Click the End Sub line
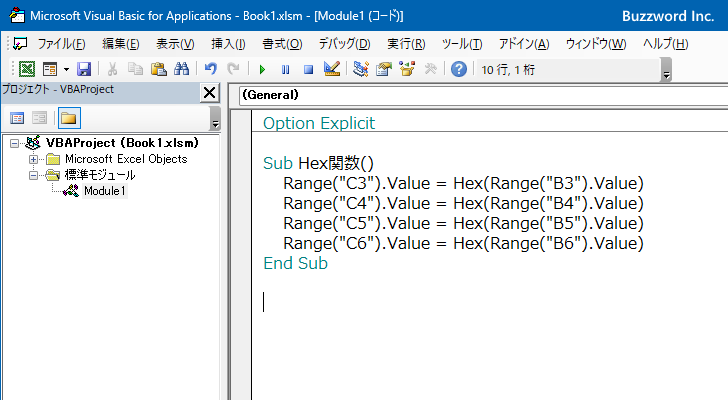Screen dimensions: 728x400 pyautogui.click(x=295, y=263)
